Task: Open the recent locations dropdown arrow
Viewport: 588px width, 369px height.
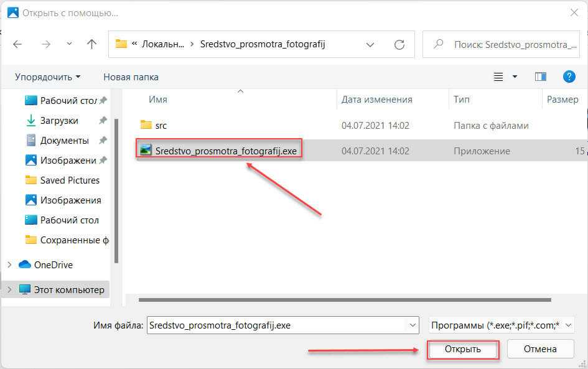Action: 69,44
